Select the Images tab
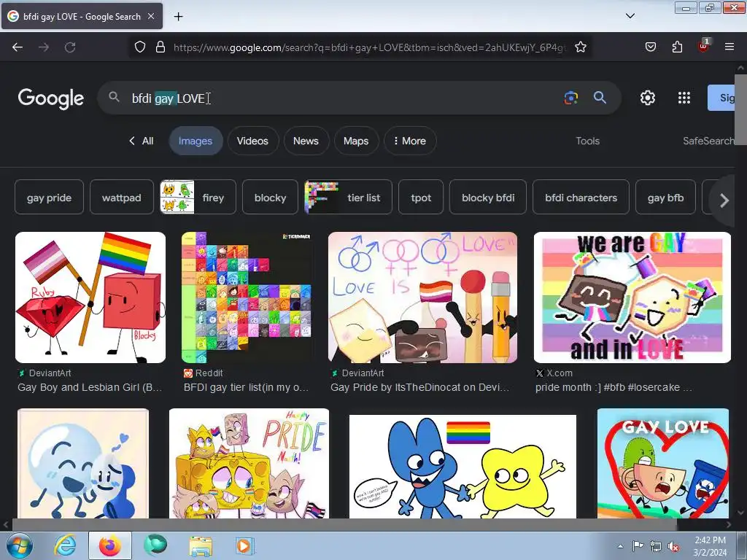The height and width of the screenshot is (560, 747). (x=196, y=141)
